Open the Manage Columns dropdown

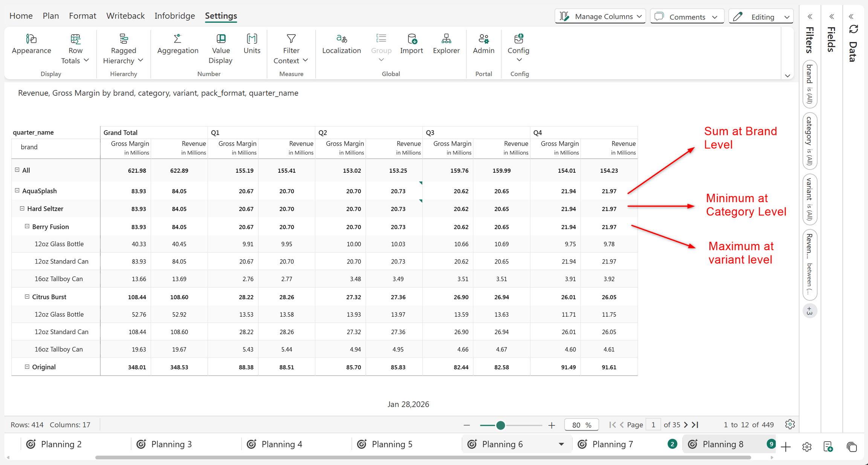[x=601, y=17]
